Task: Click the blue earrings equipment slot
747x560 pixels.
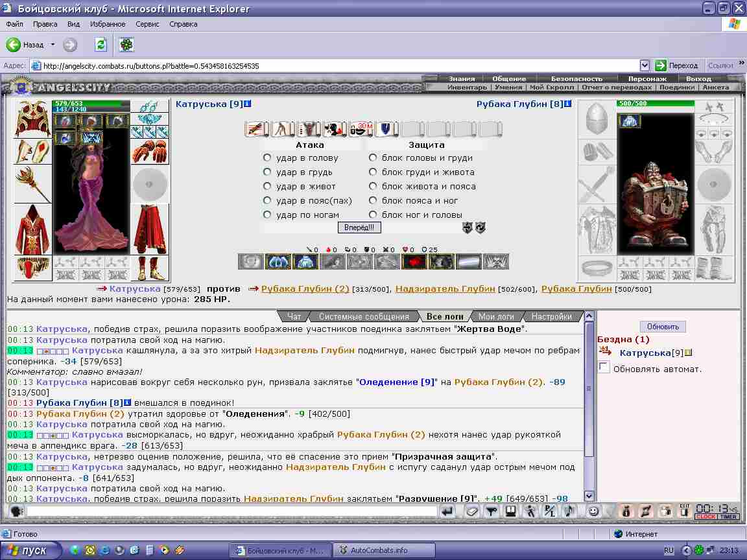Action: pyautogui.click(x=150, y=106)
